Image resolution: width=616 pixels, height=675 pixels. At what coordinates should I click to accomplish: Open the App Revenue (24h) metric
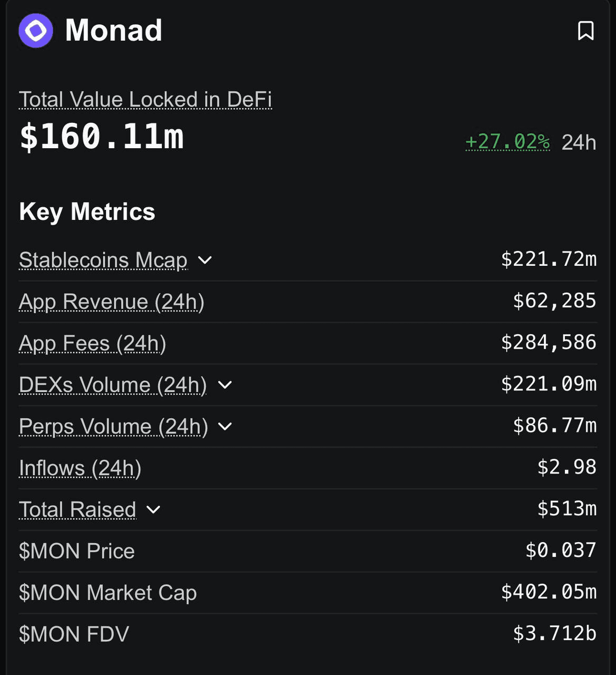111,302
